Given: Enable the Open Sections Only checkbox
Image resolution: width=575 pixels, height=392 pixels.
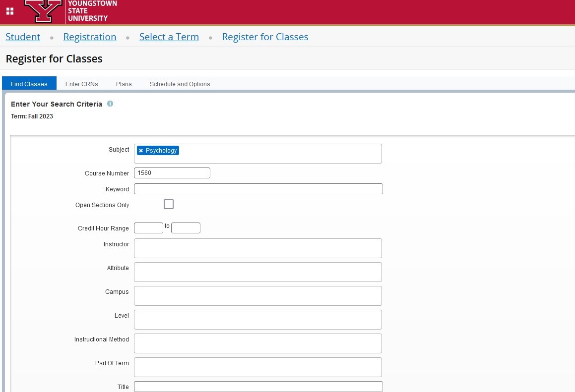Looking at the screenshot, I should tap(169, 204).
